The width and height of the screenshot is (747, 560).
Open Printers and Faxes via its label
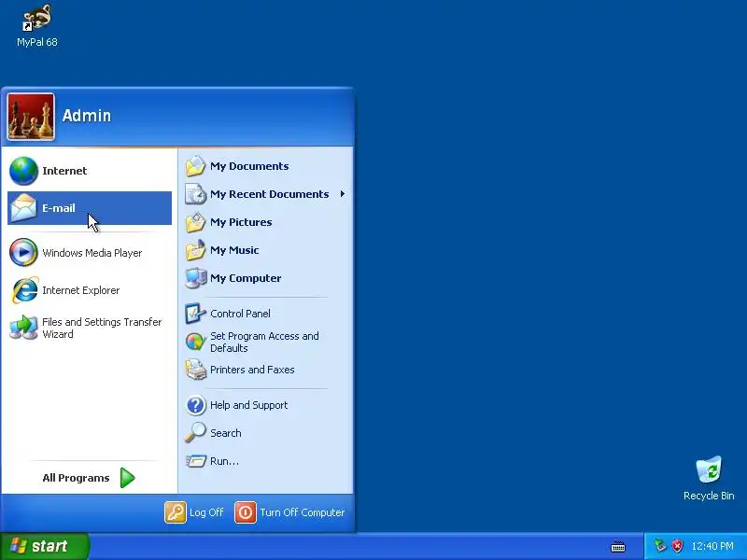click(x=252, y=370)
